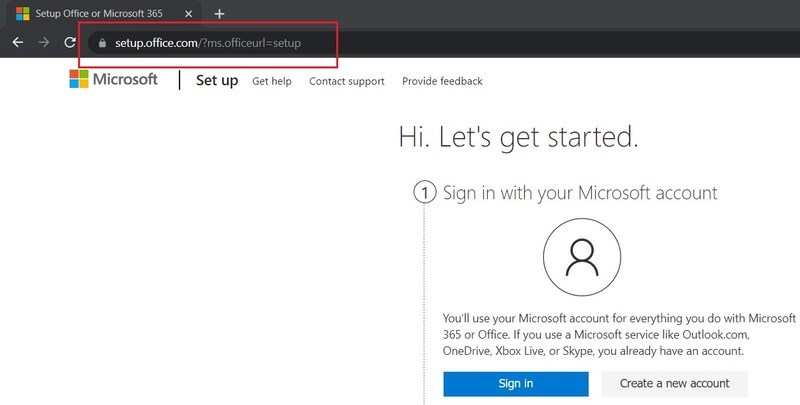Click the user avatar circle icon

coord(580,258)
